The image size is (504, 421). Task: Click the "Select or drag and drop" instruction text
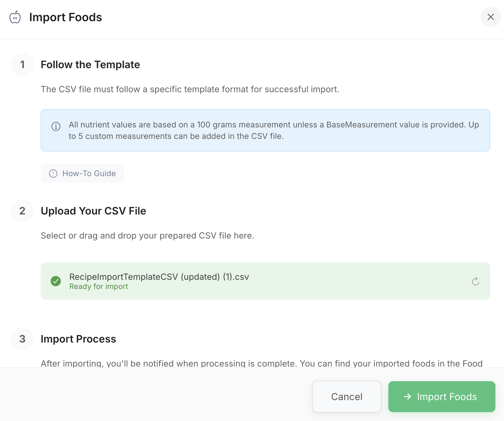click(147, 236)
